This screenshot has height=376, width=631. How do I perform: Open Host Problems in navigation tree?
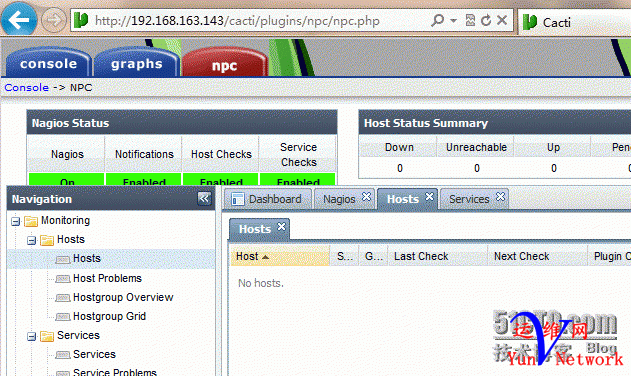tap(107, 278)
